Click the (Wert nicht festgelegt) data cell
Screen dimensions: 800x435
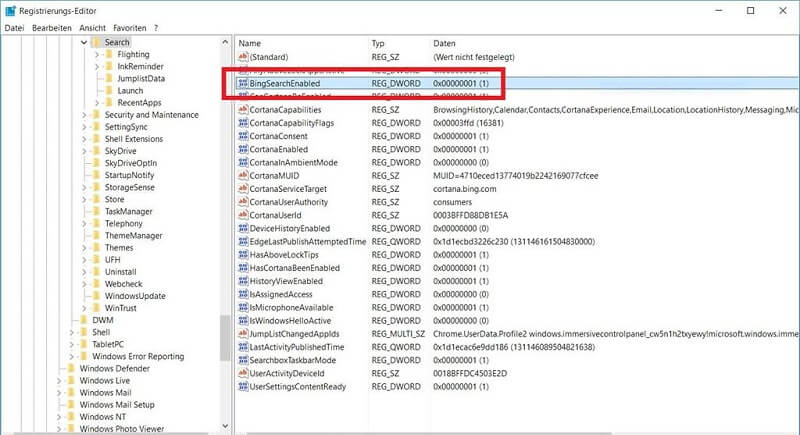pyautogui.click(x=473, y=57)
